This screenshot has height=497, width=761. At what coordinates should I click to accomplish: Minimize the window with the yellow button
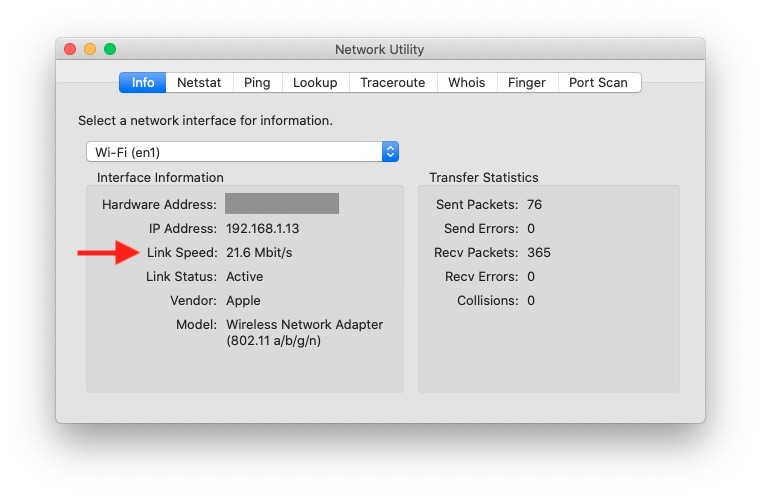point(90,49)
